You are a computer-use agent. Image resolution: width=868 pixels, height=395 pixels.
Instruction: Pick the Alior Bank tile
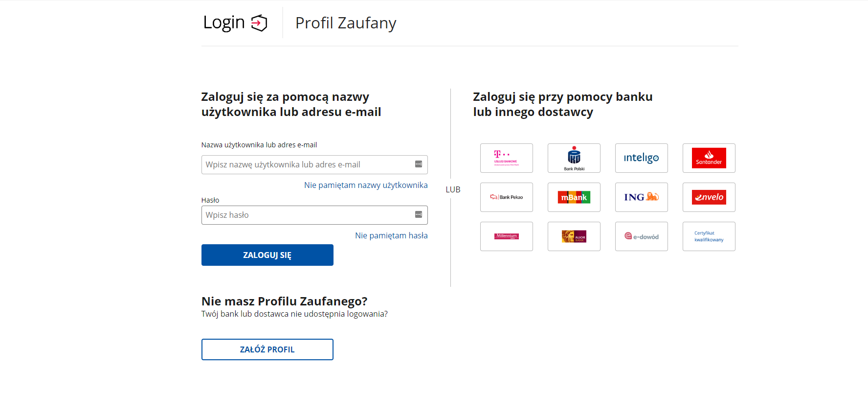click(x=574, y=236)
